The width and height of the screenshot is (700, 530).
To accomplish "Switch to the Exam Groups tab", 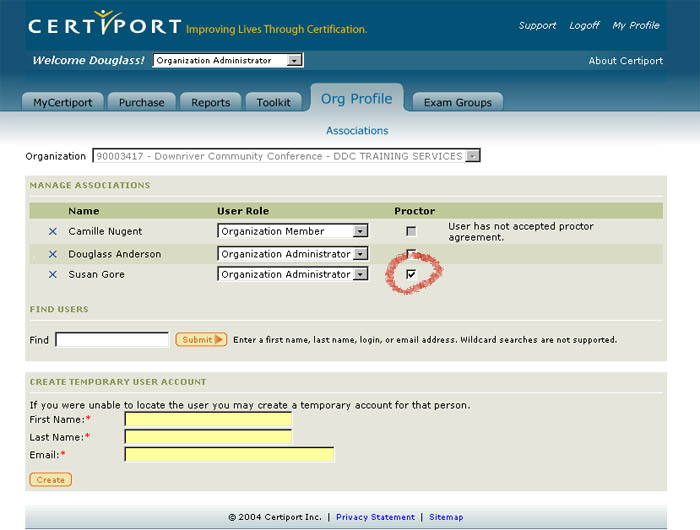I will [x=458, y=102].
